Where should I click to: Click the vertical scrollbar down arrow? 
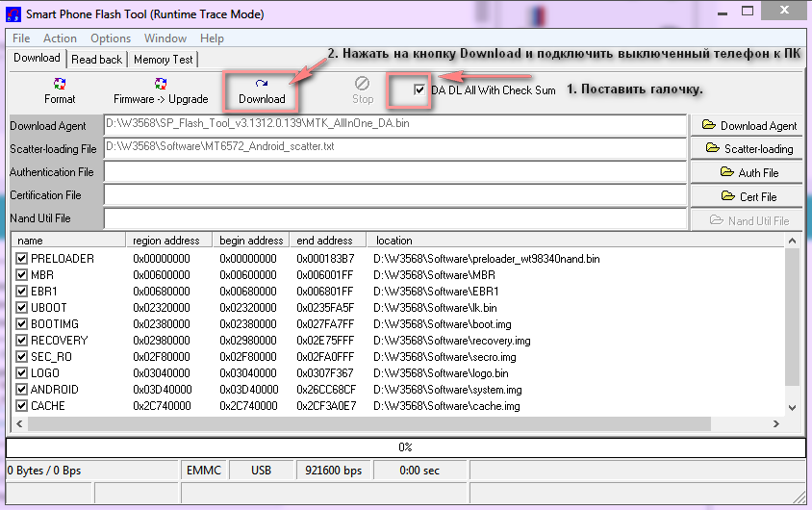(x=792, y=408)
